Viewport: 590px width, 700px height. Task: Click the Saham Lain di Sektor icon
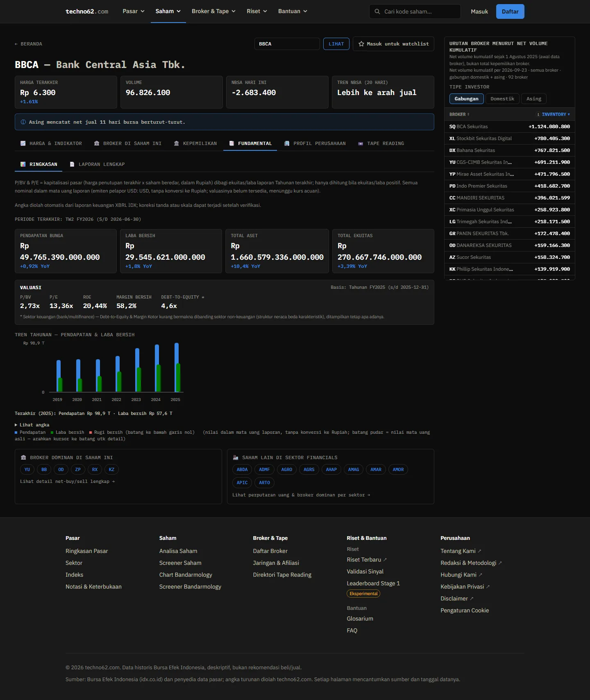click(x=236, y=458)
